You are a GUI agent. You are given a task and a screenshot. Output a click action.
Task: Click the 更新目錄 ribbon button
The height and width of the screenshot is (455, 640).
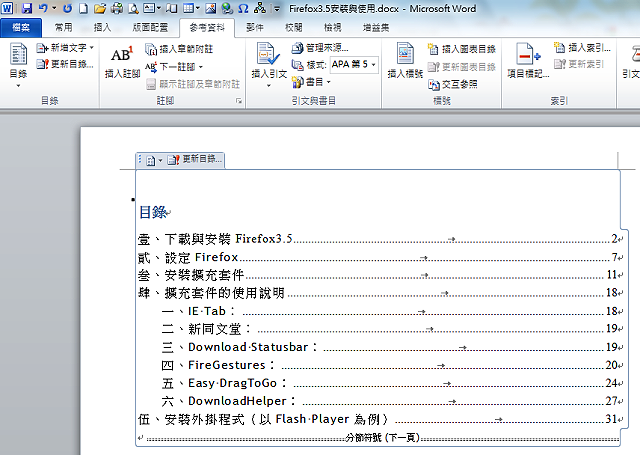pos(65,64)
